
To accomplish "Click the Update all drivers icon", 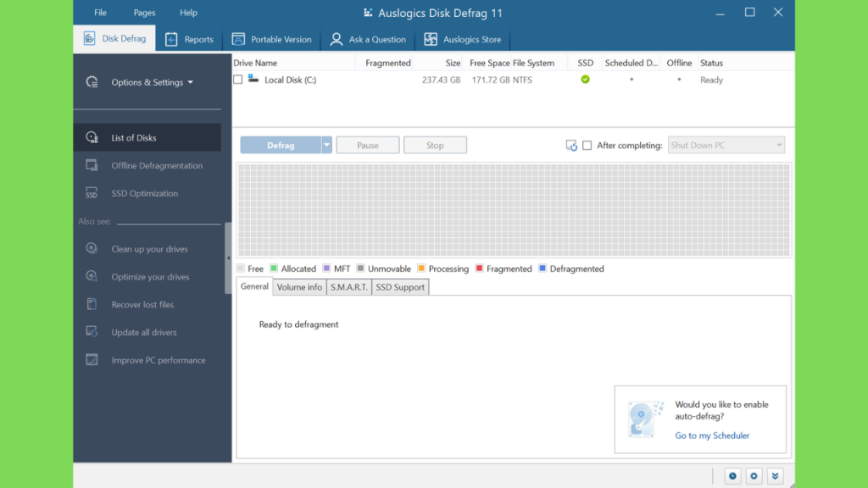I will click(x=92, y=332).
